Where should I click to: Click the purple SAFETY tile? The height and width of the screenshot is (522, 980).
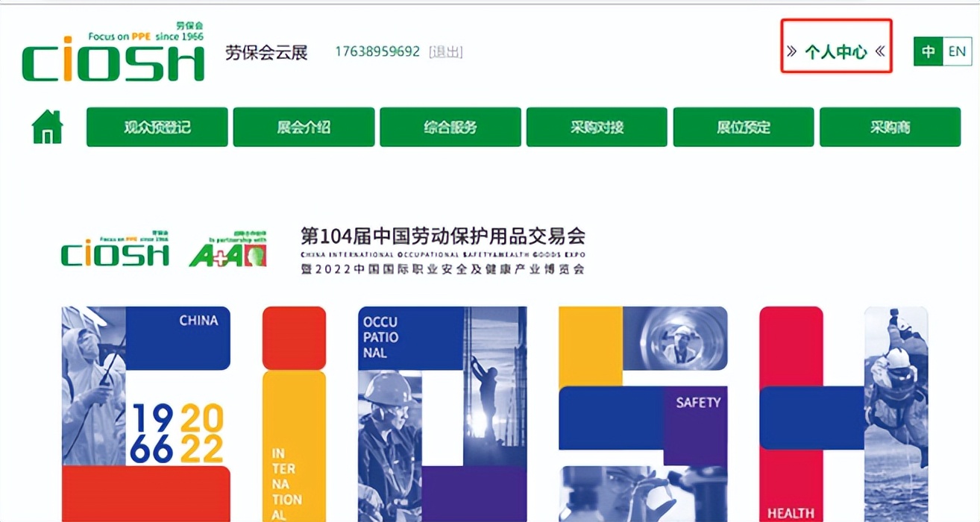[695, 426]
